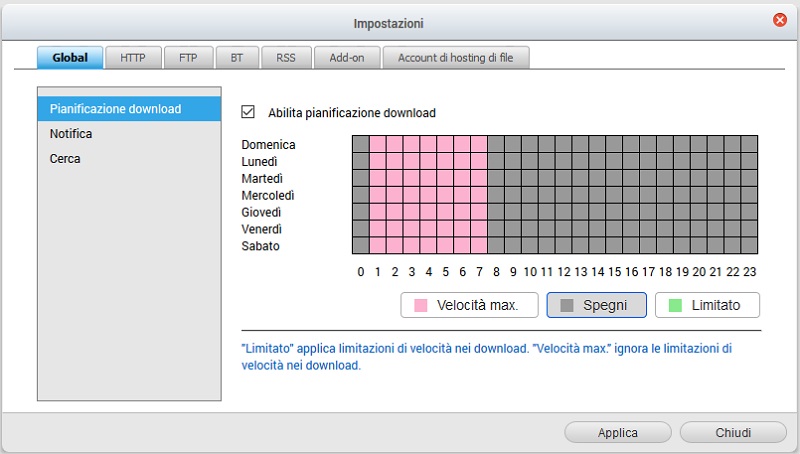
Task: Open the FTP tab
Action: point(188,58)
